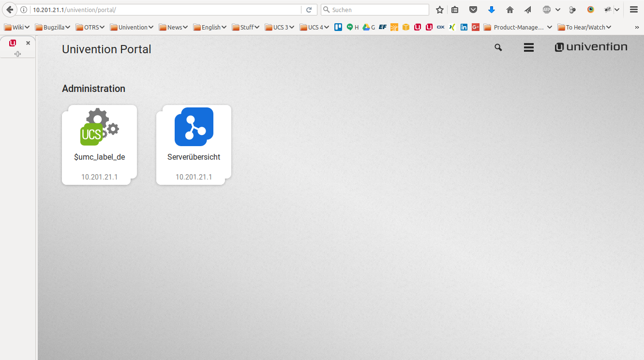Screen dimensions: 644x360
Task: Expand the Univention bookmarks folder
Action: click(132, 28)
